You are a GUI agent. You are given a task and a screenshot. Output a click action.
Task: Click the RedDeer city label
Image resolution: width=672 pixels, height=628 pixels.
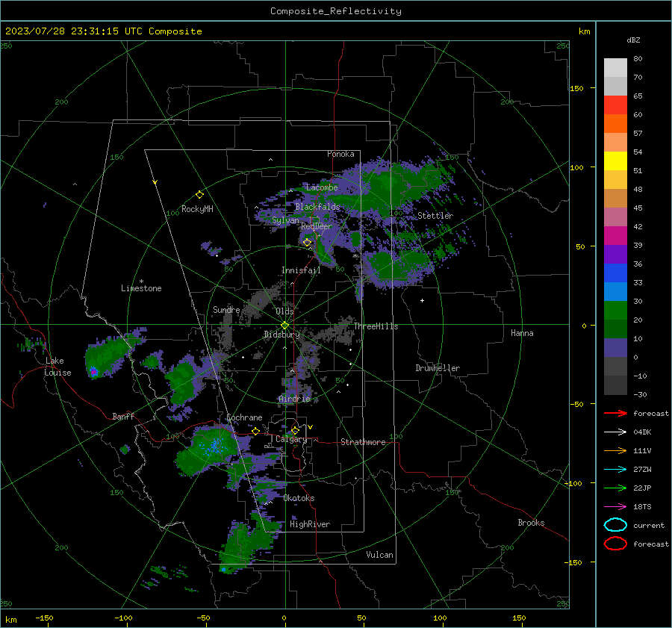[x=317, y=226]
